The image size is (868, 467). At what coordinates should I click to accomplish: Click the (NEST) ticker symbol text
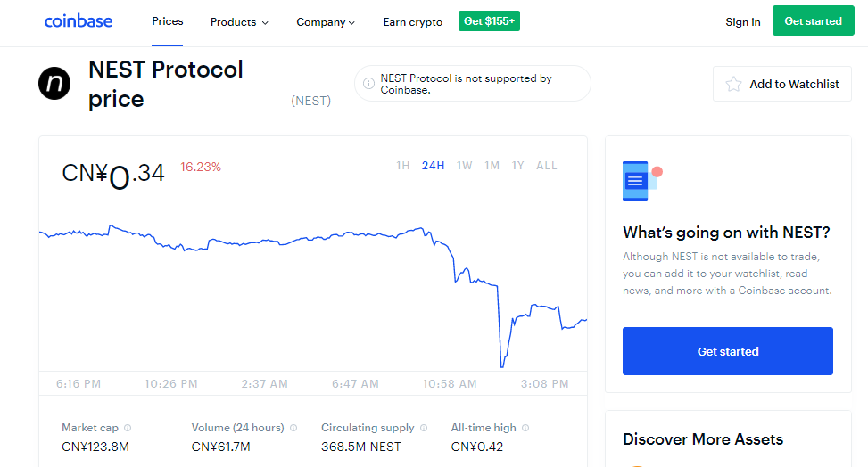[x=311, y=101]
